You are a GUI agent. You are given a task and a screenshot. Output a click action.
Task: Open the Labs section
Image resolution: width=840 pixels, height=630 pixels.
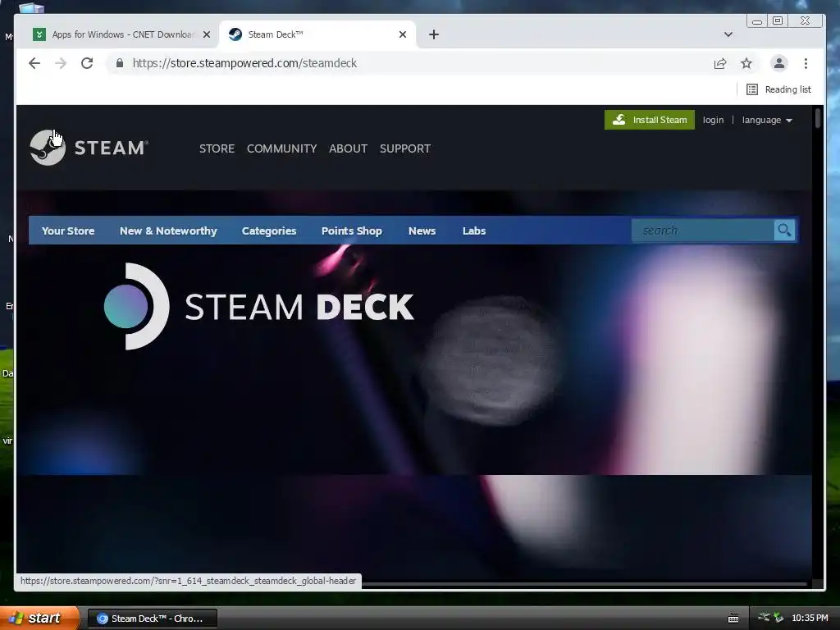point(474,231)
